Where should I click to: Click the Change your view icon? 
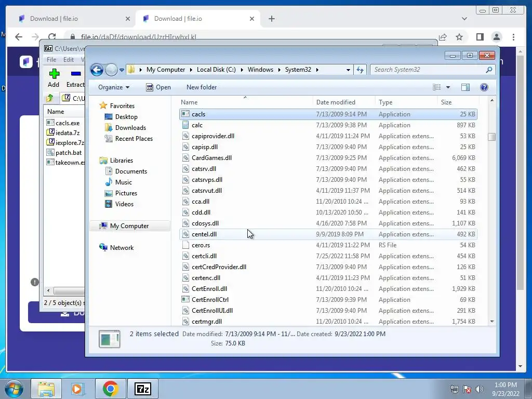(436, 87)
